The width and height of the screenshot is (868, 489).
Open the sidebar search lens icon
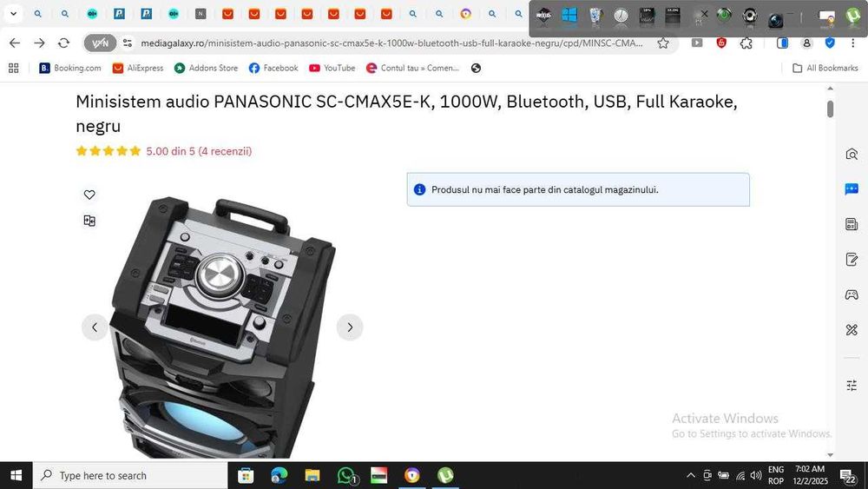852,154
